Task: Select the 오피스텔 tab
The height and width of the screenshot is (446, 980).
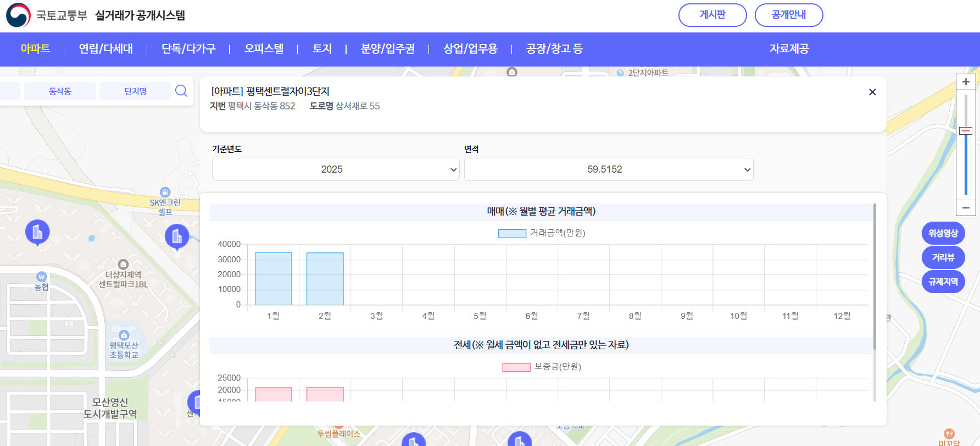Action: click(264, 48)
